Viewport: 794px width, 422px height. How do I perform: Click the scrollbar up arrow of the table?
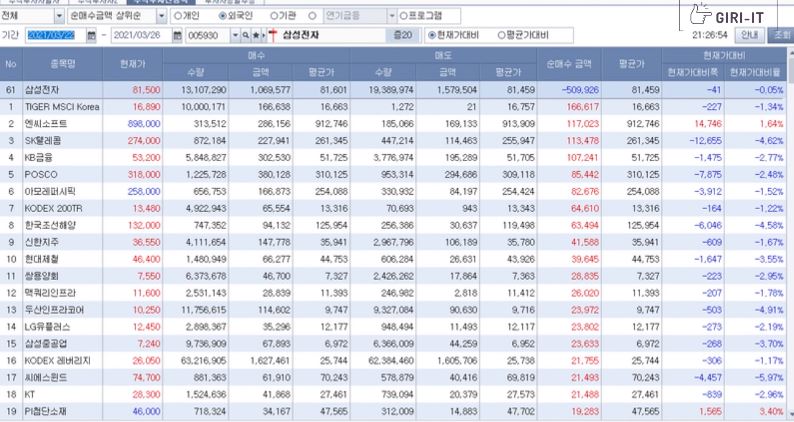(790, 52)
